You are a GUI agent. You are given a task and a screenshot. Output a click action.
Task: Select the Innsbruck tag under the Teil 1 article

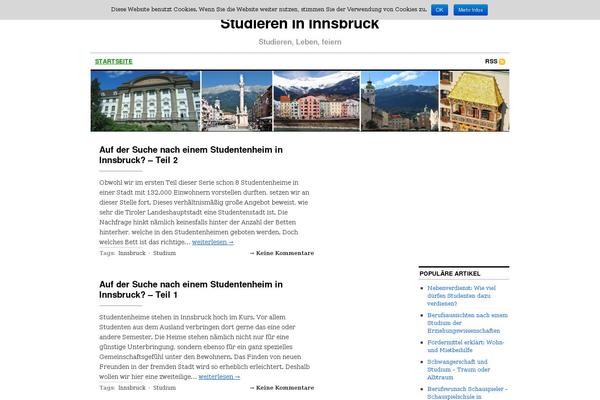coord(132,388)
